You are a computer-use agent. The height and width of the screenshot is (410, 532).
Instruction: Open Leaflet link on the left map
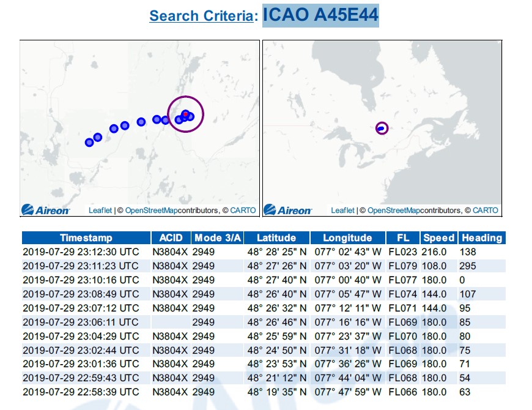[100, 211]
